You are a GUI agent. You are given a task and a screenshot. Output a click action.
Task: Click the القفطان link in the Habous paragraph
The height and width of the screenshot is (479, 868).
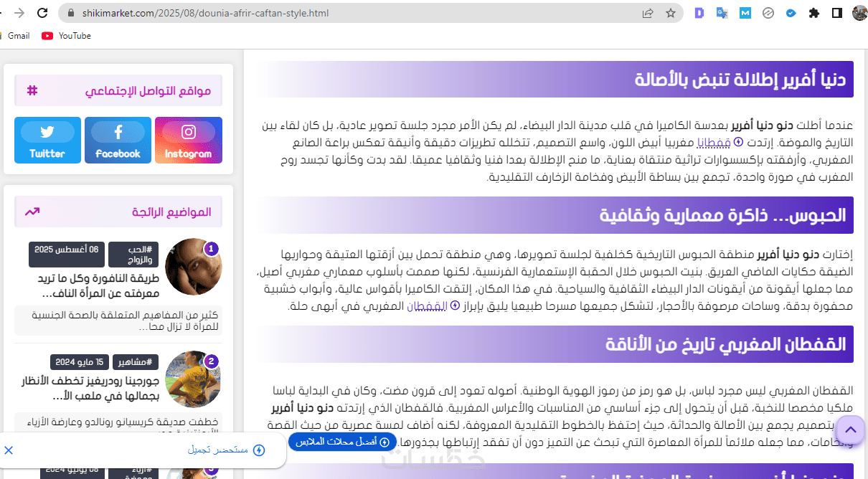[427, 305]
